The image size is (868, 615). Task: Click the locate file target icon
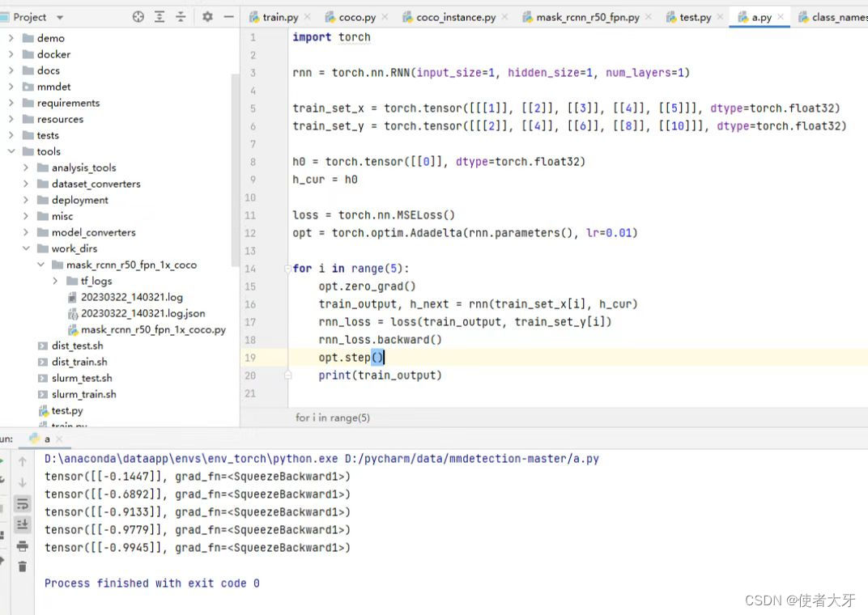(138, 17)
